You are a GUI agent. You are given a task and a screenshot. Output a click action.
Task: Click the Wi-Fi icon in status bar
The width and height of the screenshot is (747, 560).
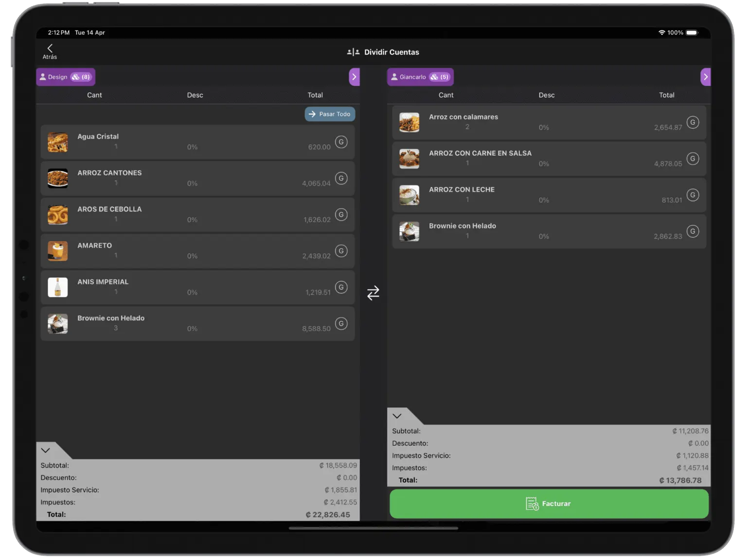click(x=661, y=33)
